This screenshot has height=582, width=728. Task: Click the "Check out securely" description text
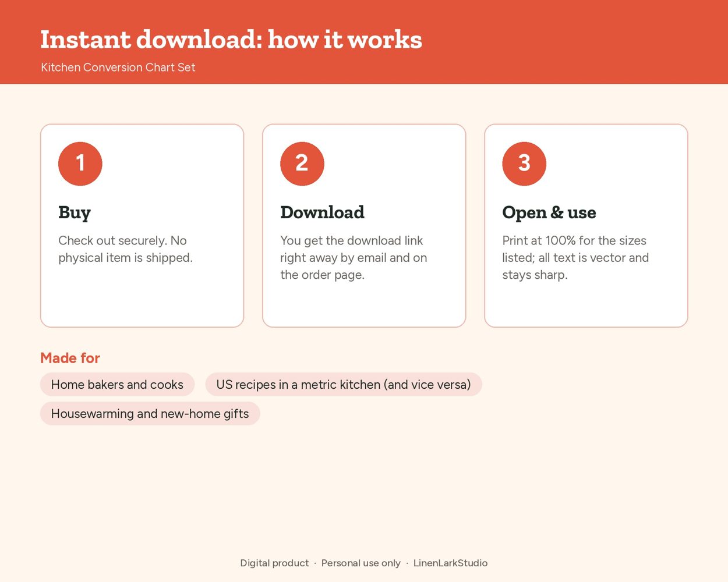pos(125,249)
